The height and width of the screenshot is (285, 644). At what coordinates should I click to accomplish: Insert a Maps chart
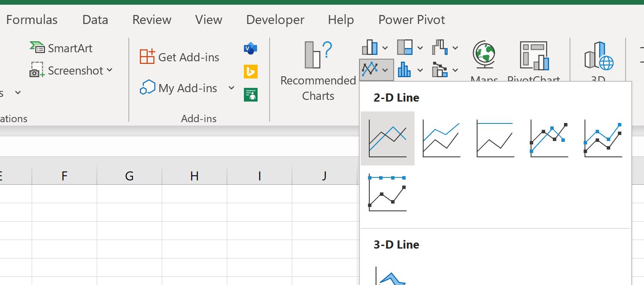click(484, 60)
